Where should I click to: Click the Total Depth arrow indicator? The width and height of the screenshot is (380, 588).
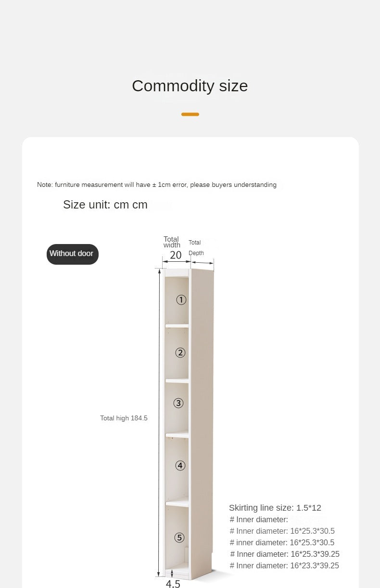pyautogui.click(x=203, y=263)
